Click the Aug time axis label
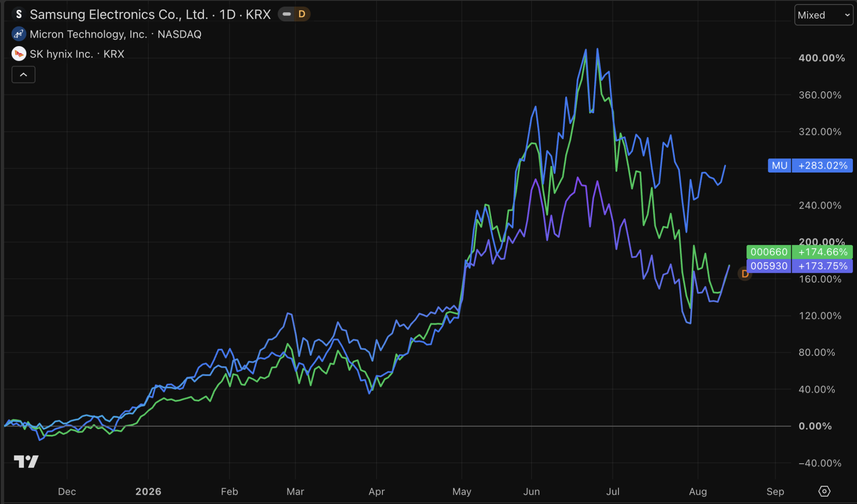The width and height of the screenshot is (857, 504). [x=698, y=492]
